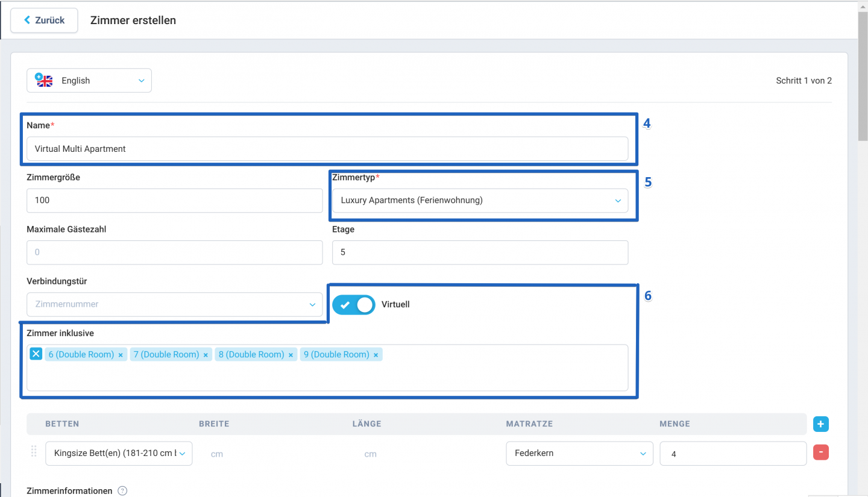Viewport: 868px width, 497px height.
Task: Click the blue plus add-bed icon
Action: pos(820,424)
